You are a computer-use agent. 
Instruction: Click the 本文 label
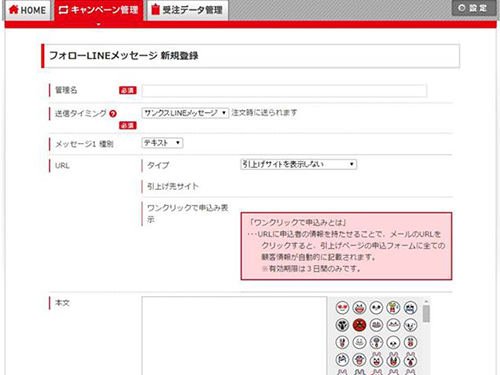pos(62,303)
